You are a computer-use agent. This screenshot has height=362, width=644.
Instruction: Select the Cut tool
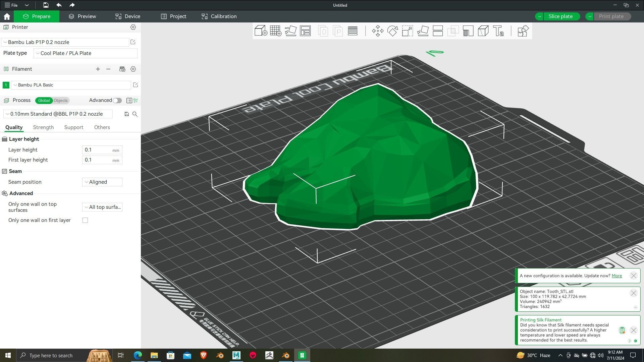coord(438,31)
